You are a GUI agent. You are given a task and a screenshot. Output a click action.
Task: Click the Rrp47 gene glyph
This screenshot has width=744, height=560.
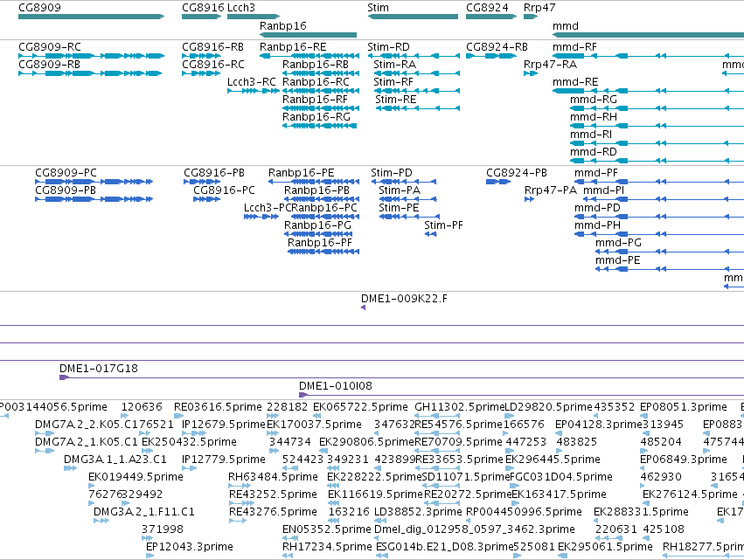[531, 17]
